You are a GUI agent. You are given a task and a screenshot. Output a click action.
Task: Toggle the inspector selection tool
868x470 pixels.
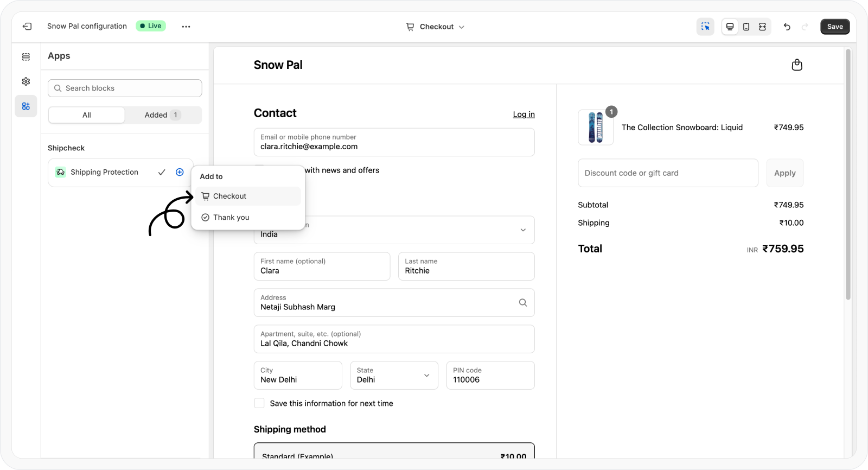(x=705, y=27)
